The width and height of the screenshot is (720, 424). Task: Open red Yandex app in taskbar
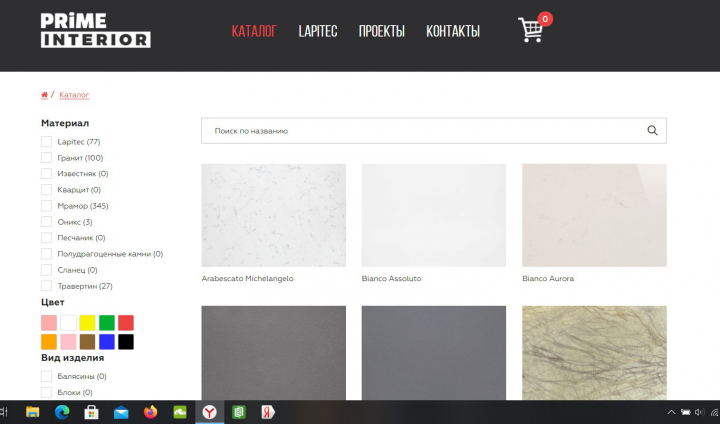coord(268,412)
